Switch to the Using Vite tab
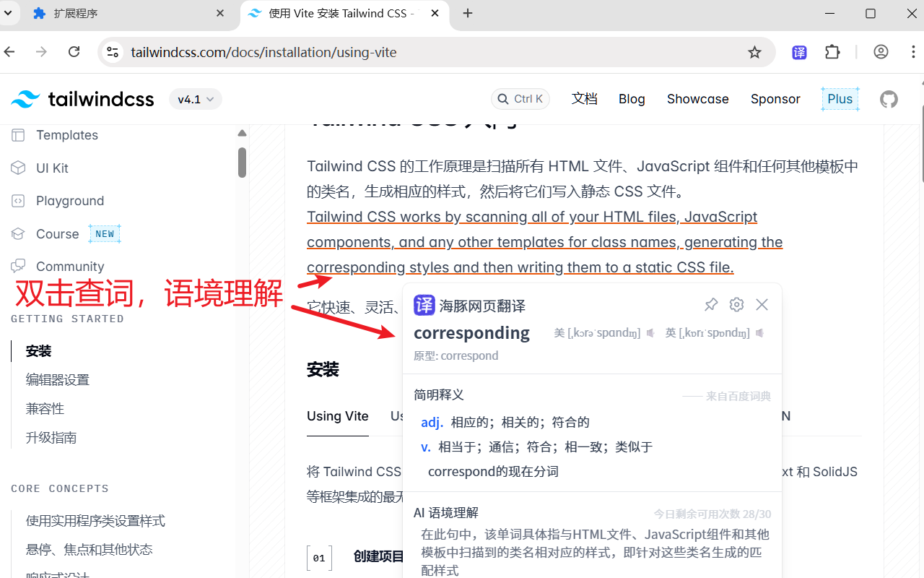Screen dimensions: 924x578 coord(338,416)
